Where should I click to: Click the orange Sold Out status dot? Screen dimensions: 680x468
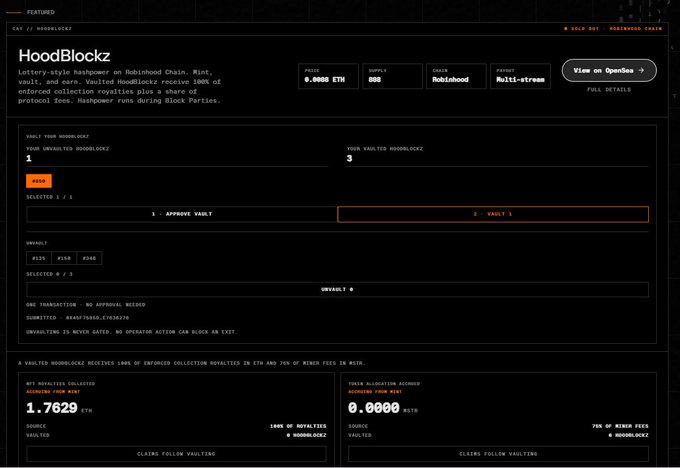(566, 29)
